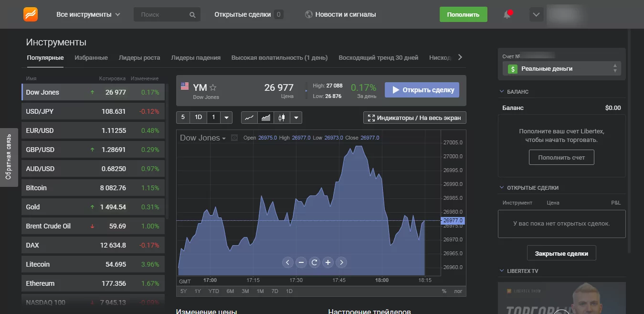Zoom in chart with plus icon
Screen dimensions: 644x314
coord(327,262)
